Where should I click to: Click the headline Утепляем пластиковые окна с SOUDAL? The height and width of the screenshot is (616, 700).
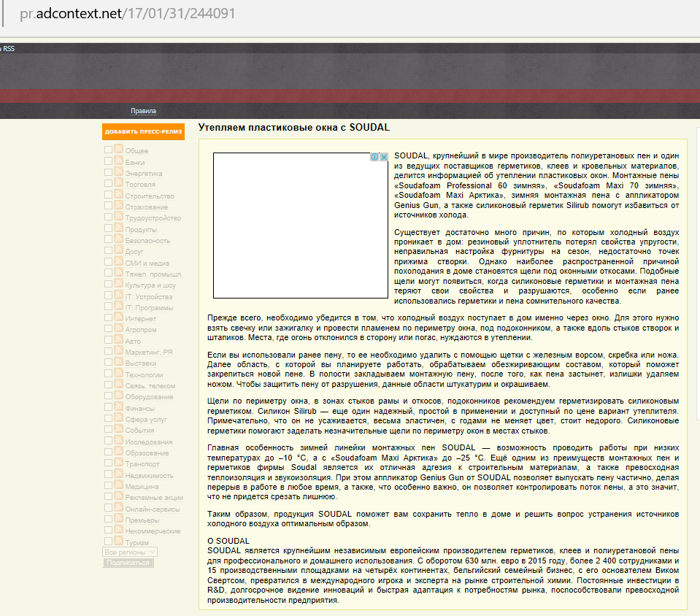pyautogui.click(x=293, y=128)
